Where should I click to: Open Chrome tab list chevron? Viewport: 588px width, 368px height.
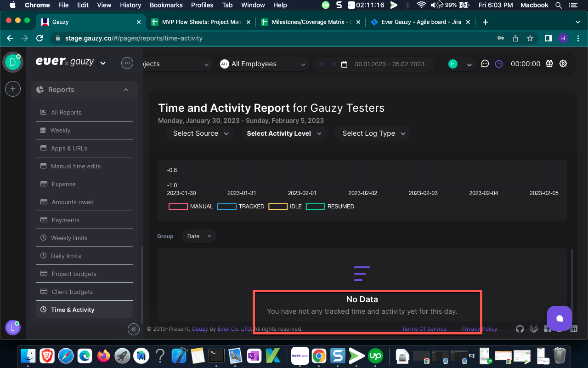pos(578,22)
